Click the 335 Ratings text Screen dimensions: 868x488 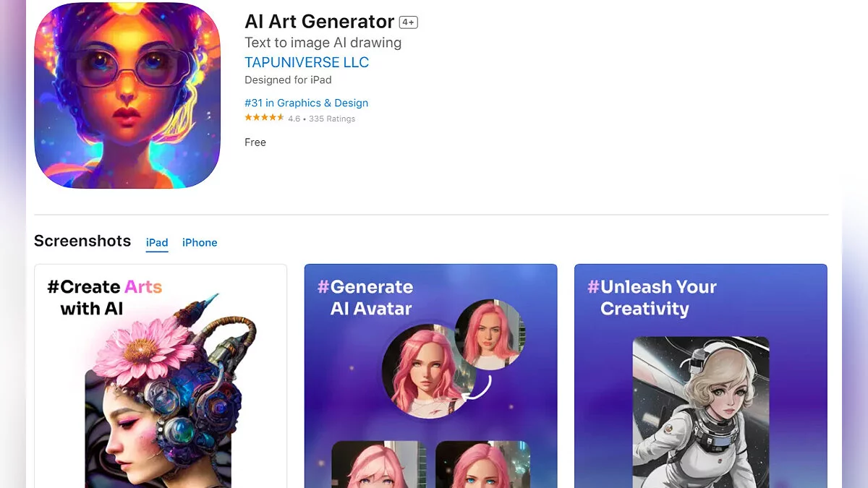coord(332,119)
